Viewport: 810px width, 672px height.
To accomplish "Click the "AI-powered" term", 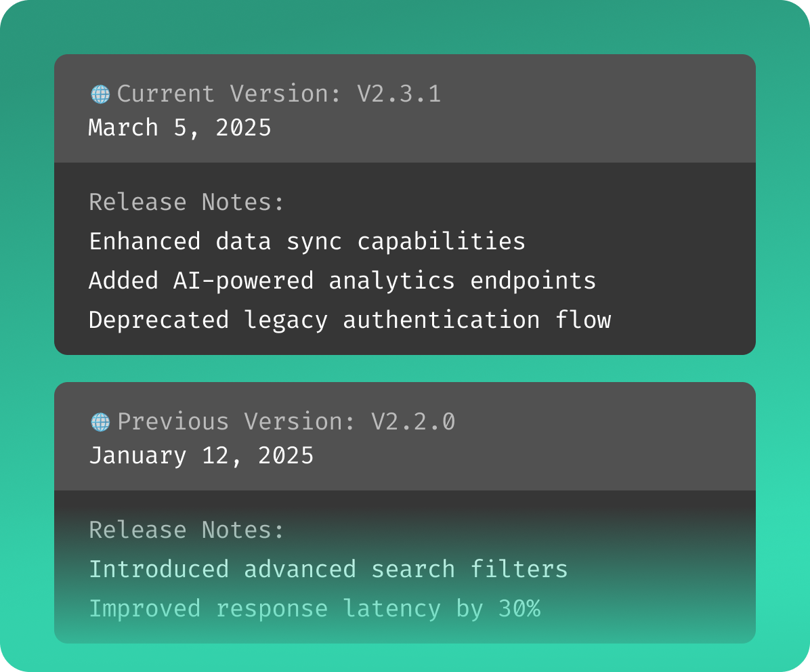I will point(243,280).
